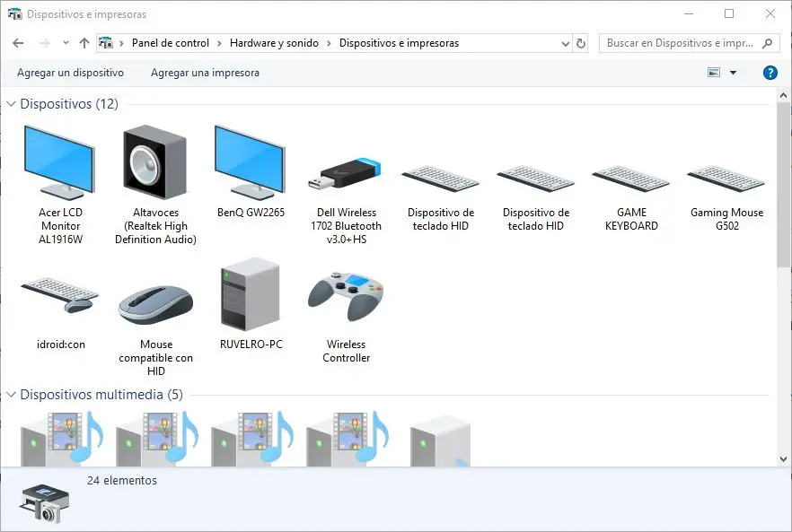Collapse the Dispositivos (12) group
This screenshot has height=532, width=792.
pos(11,104)
